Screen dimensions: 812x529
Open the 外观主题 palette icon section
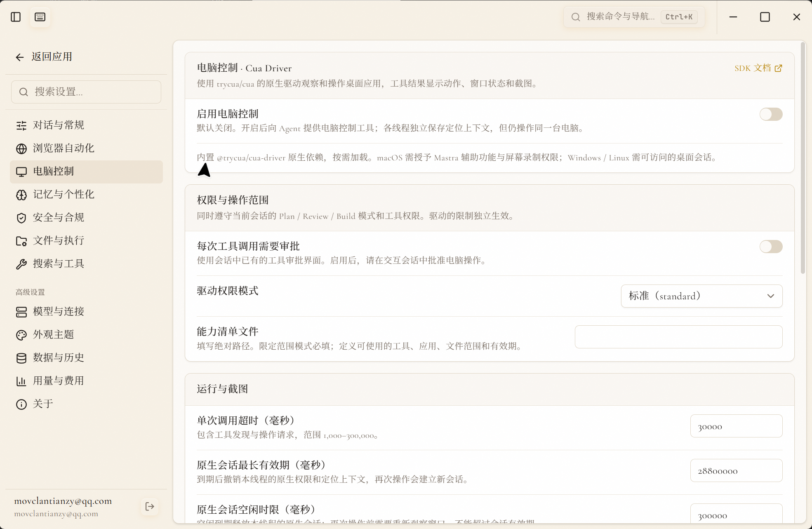[21, 335]
